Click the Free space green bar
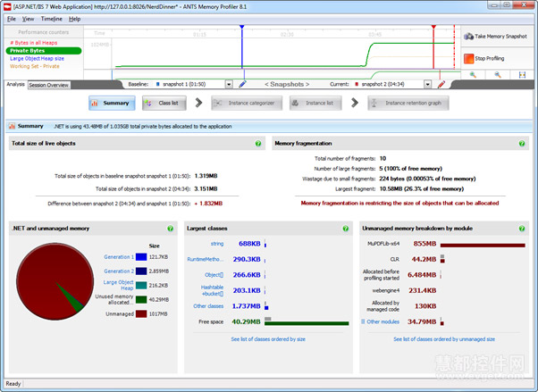Screen dimensions: 538x392 pos(307,323)
